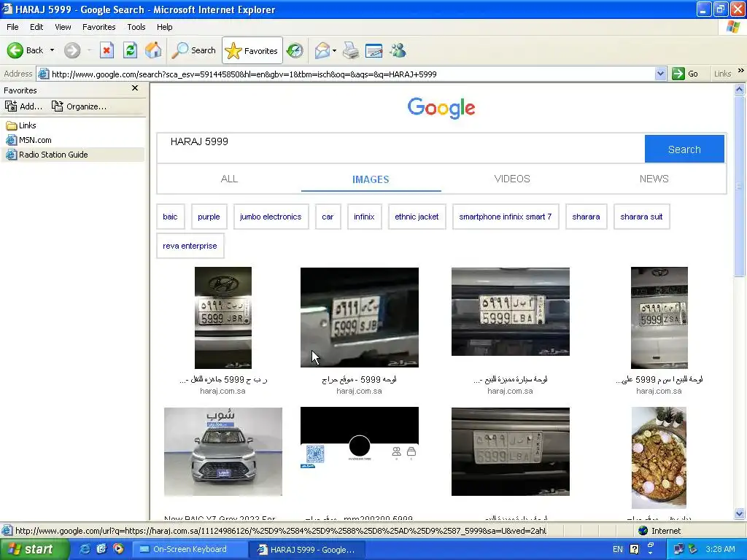This screenshot has height=560, width=747.
Task: Switch to the VIDEOS tab
Action: [512, 179]
